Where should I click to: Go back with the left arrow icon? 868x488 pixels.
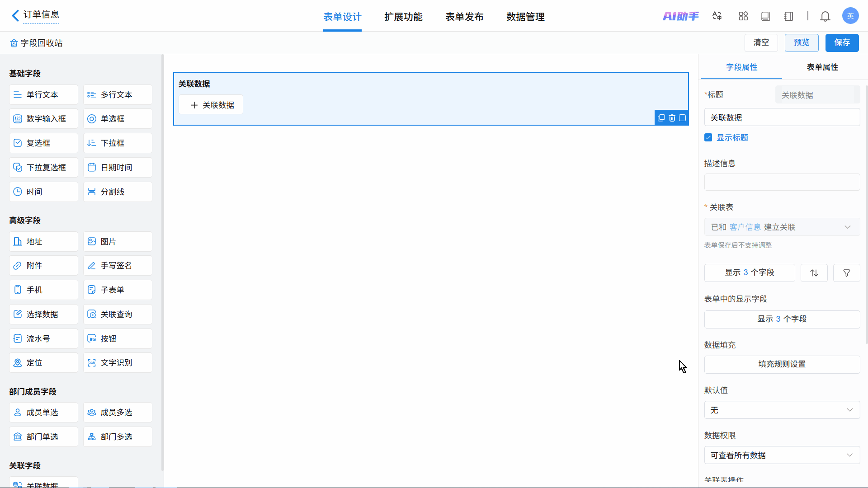click(15, 16)
